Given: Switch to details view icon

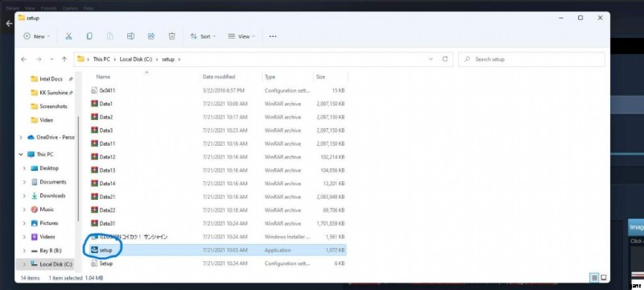Looking at the screenshot, I should coord(594,278).
